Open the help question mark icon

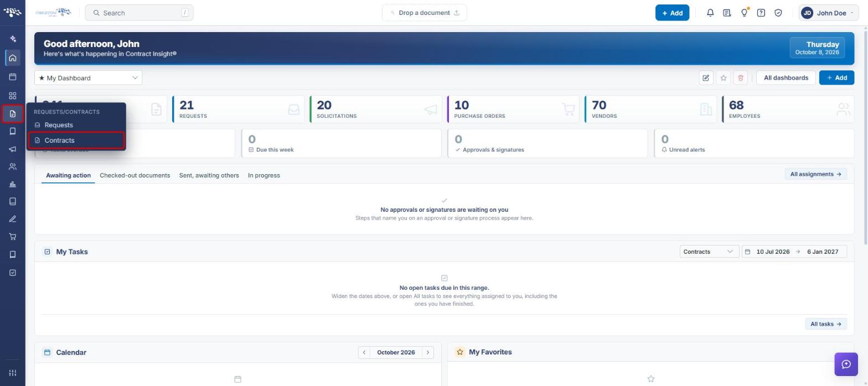pos(761,13)
